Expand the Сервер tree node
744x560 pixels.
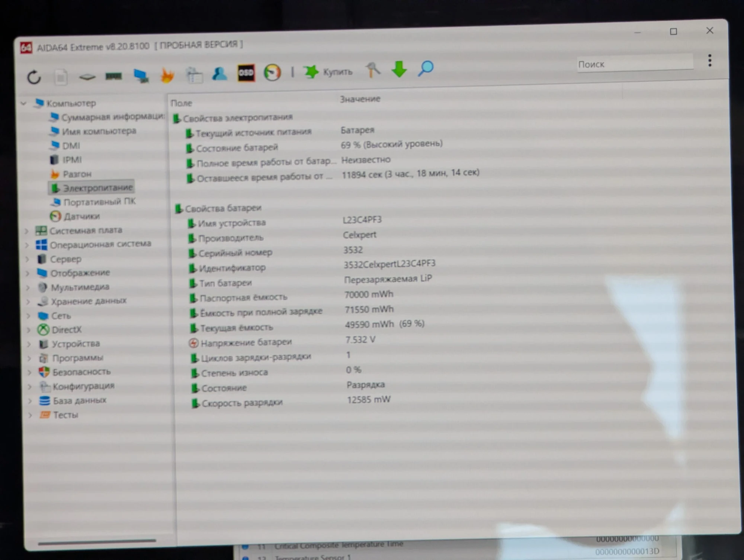(x=27, y=259)
